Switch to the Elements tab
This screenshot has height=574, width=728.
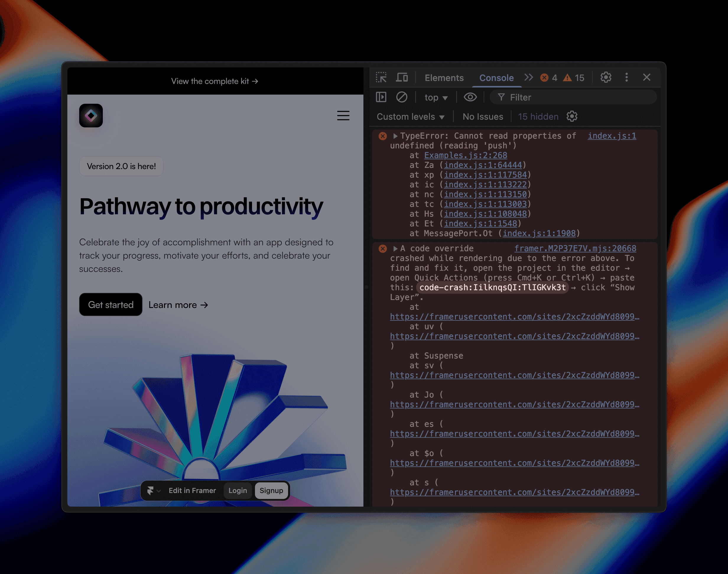(x=444, y=78)
